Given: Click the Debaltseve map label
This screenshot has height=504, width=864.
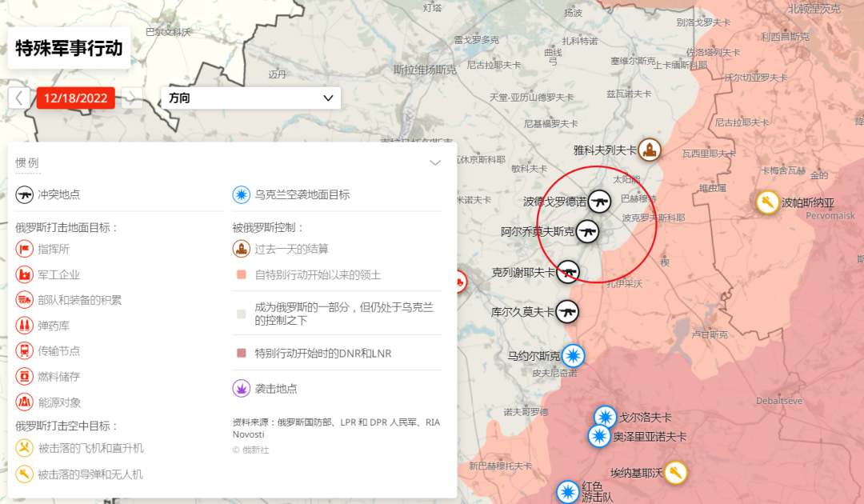Looking at the screenshot, I should [x=779, y=401].
